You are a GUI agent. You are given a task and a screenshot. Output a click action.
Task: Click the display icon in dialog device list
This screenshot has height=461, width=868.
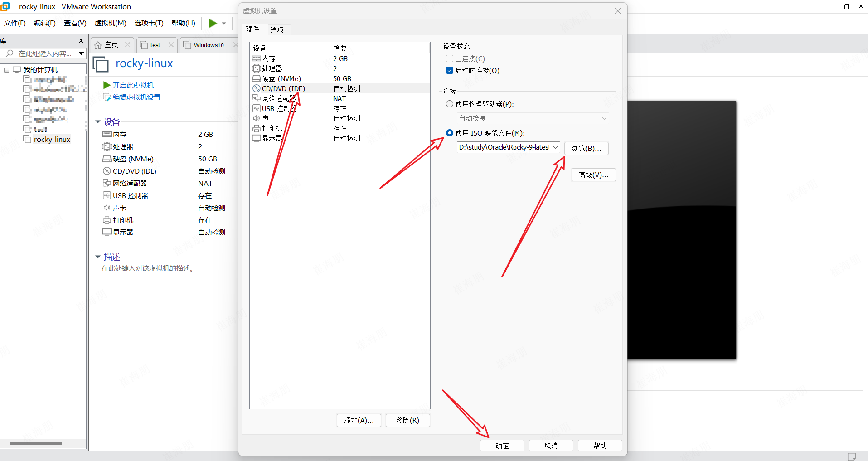pos(257,138)
